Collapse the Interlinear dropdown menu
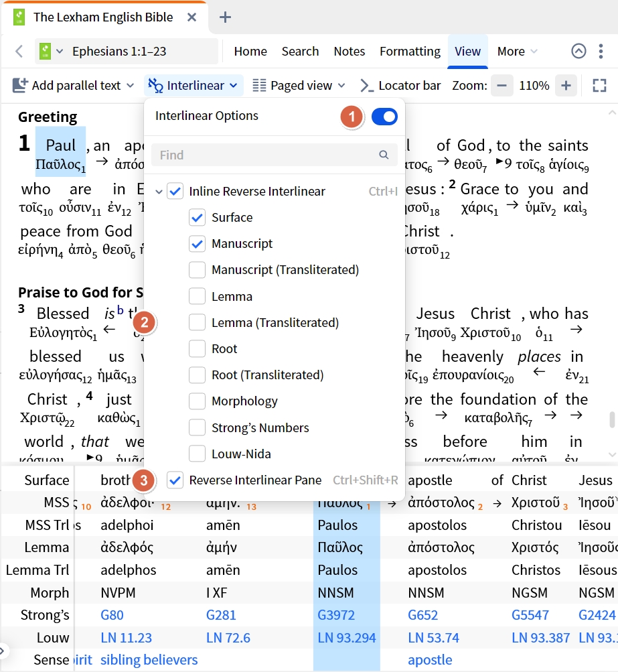The height and width of the screenshot is (672, 618). point(234,85)
